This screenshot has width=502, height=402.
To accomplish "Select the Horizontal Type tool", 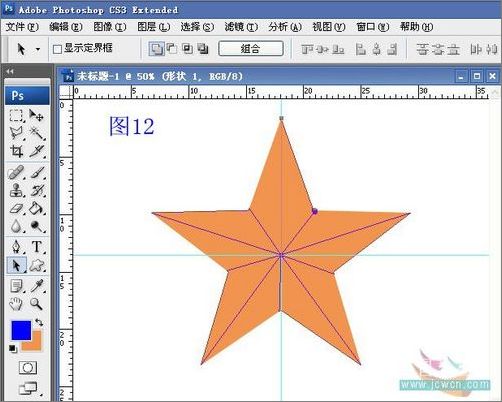I will 37,247.
